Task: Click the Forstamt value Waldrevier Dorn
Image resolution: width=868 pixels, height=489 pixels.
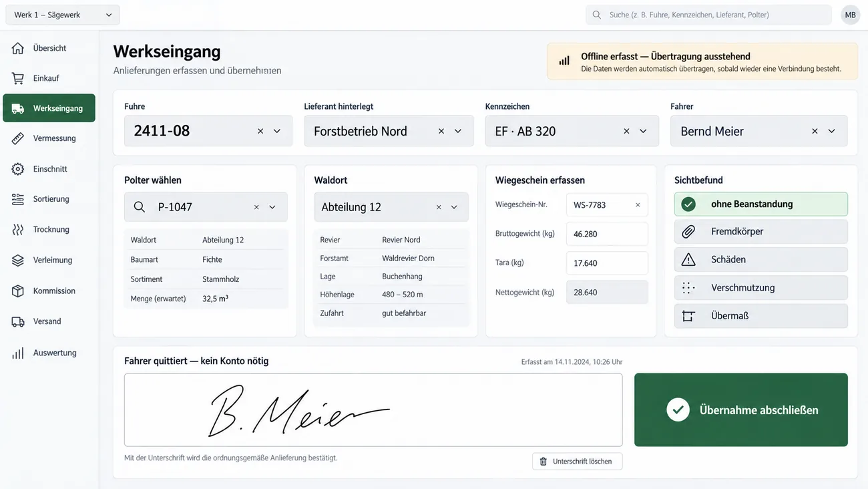Action: [x=408, y=258]
